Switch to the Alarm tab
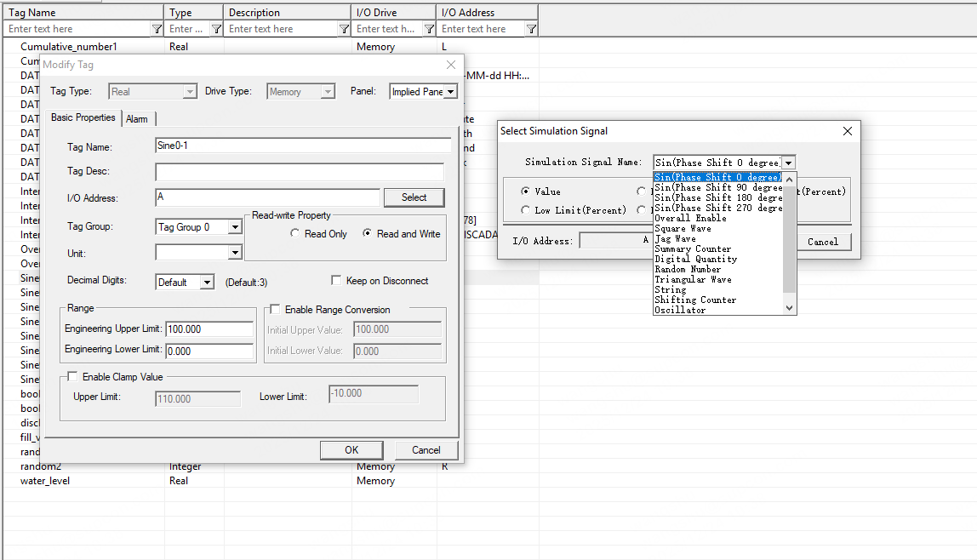The height and width of the screenshot is (560, 977). coord(137,119)
